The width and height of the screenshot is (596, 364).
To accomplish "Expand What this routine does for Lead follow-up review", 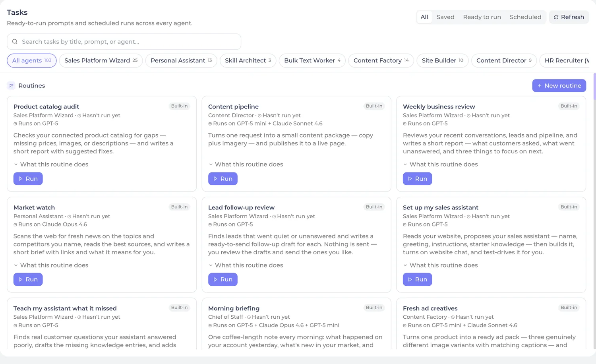I will 246,265.
